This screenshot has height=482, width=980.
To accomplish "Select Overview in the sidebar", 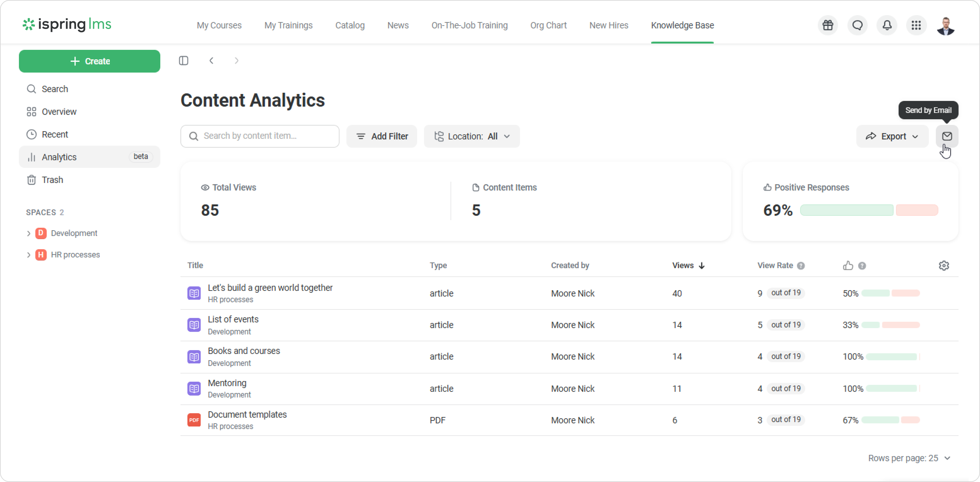I will [59, 112].
